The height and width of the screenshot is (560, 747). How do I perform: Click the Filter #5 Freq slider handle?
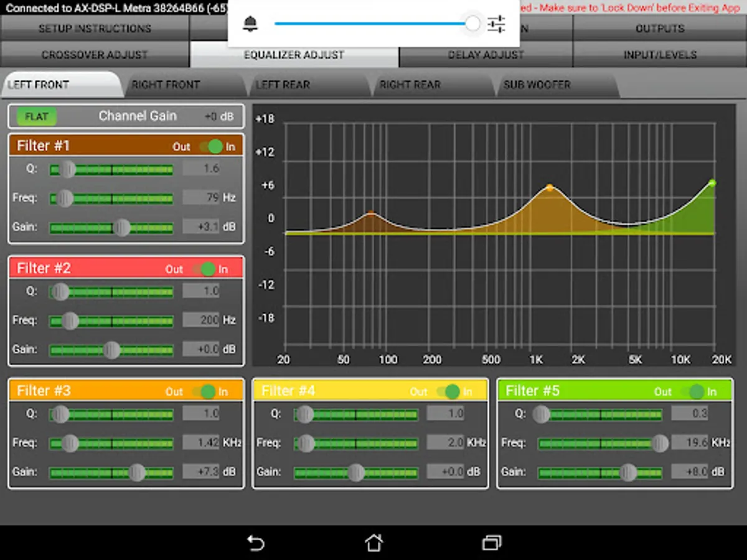pos(659,443)
